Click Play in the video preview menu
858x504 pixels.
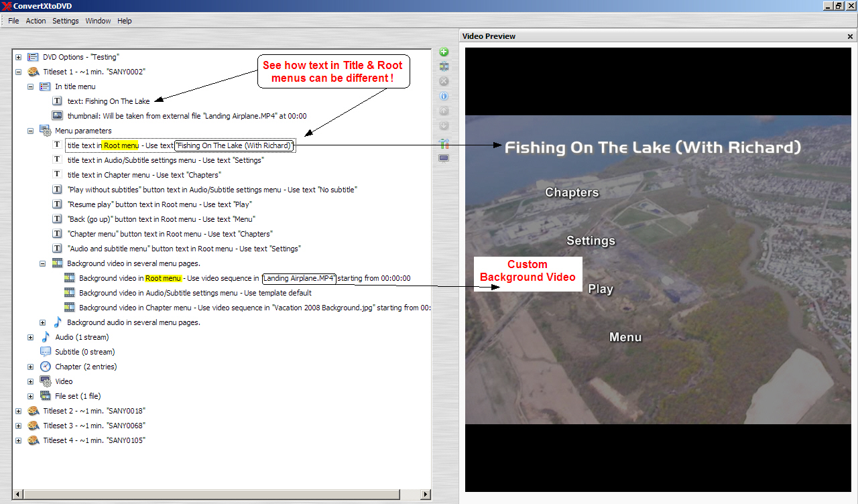pyautogui.click(x=601, y=289)
